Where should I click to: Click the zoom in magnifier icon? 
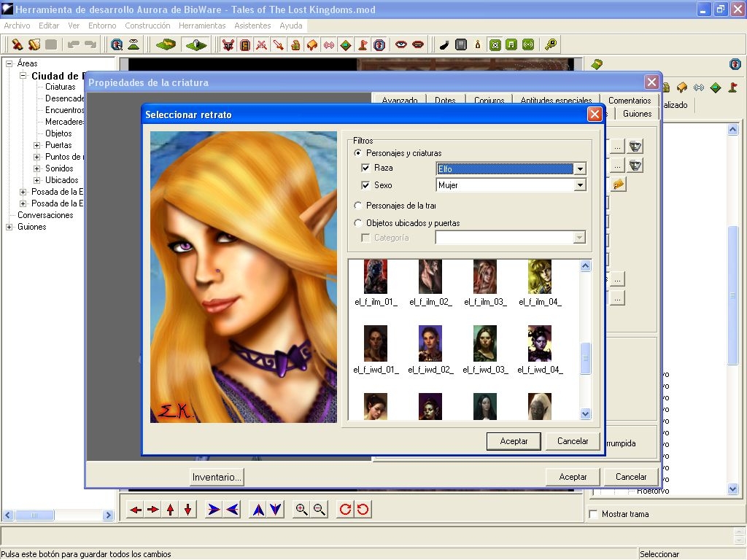301,510
